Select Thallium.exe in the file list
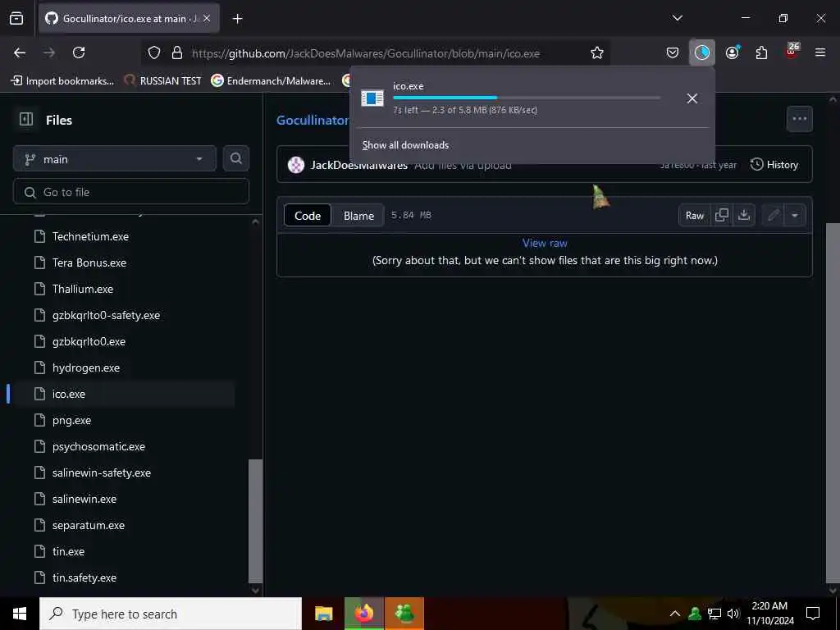 [83, 289]
